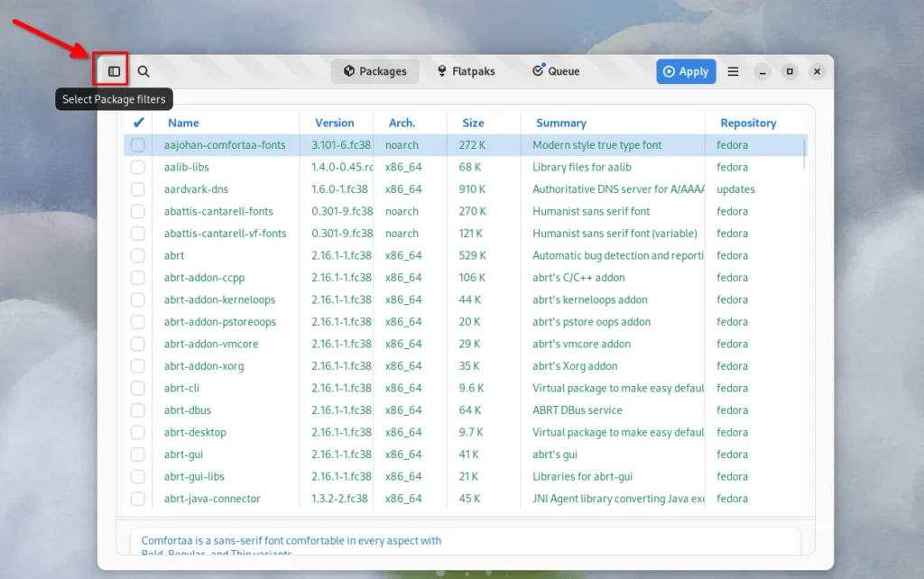Click the 'ABRT DBus service' summary
The height and width of the screenshot is (579, 924).
[577, 410]
